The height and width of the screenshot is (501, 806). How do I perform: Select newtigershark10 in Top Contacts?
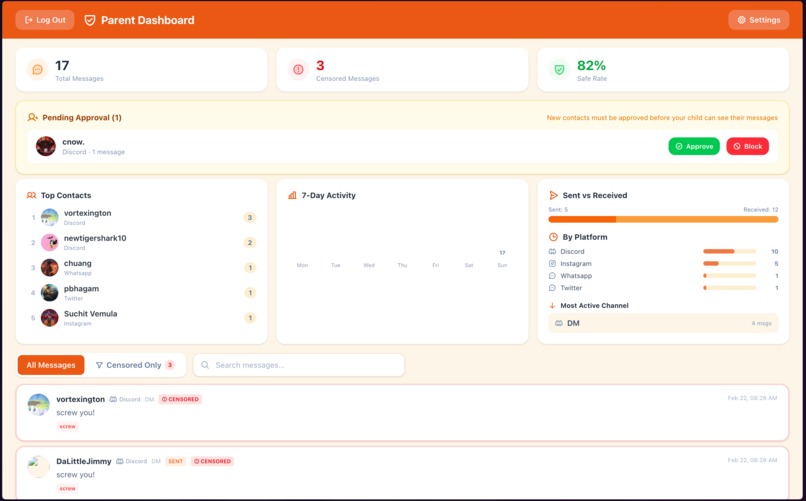click(x=141, y=243)
